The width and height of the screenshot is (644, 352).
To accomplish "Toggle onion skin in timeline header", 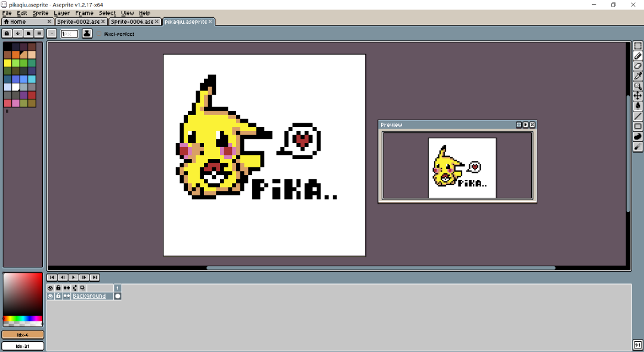I will pyautogui.click(x=82, y=288).
